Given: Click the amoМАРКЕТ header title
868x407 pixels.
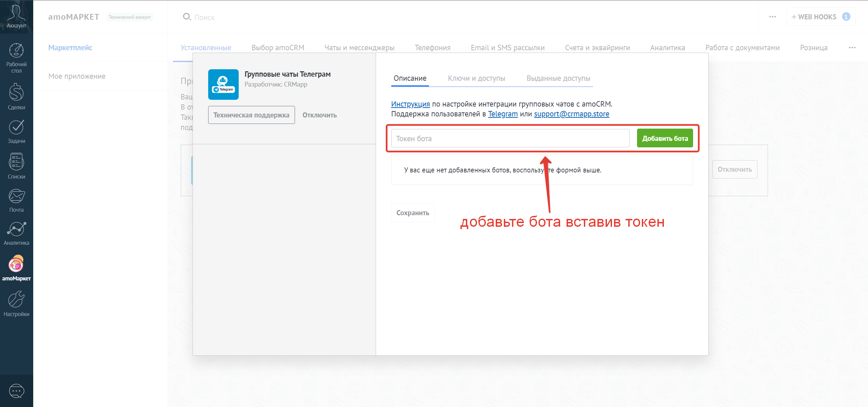Looking at the screenshot, I should tap(74, 17).
